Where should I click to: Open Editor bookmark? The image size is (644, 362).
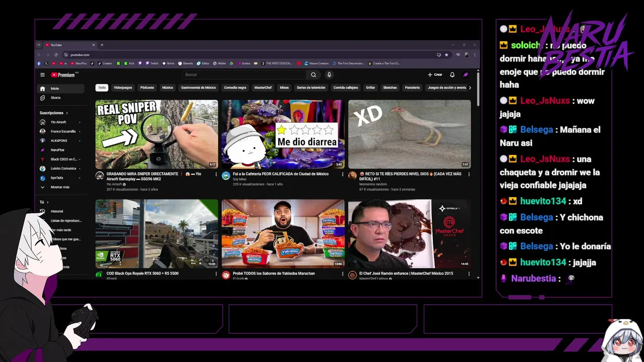[203, 63]
